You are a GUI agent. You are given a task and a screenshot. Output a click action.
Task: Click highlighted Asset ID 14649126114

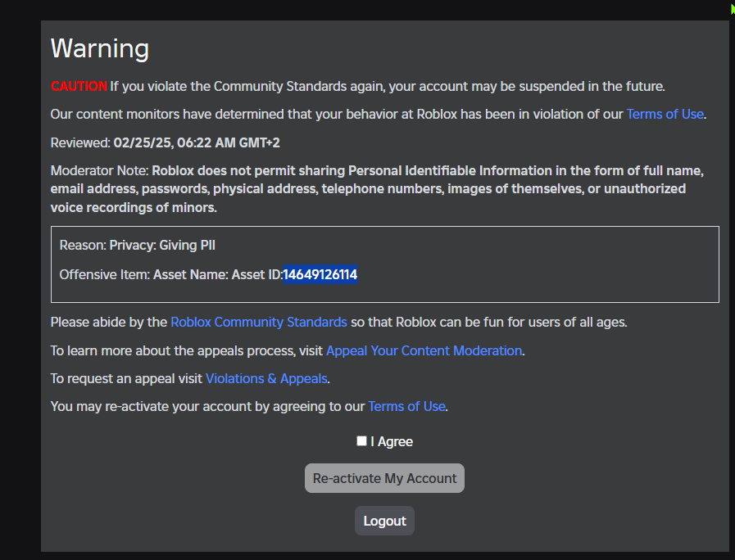coord(320,274)
